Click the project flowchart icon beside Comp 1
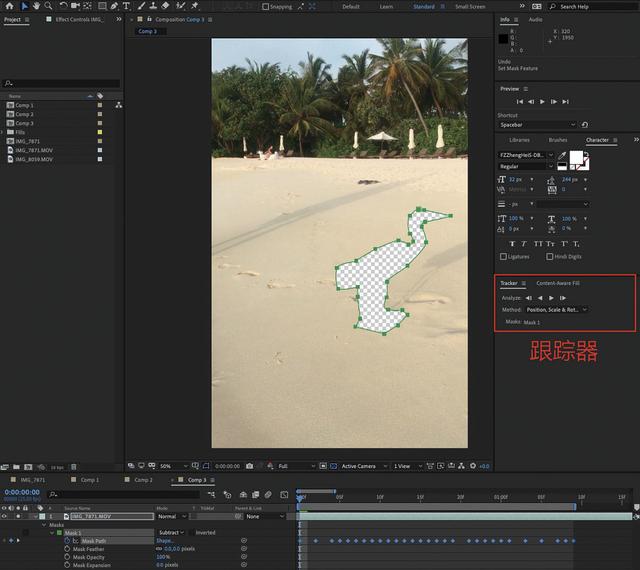Image resolution: width=640 pixels, height=570 pixels. click(118, 105)
